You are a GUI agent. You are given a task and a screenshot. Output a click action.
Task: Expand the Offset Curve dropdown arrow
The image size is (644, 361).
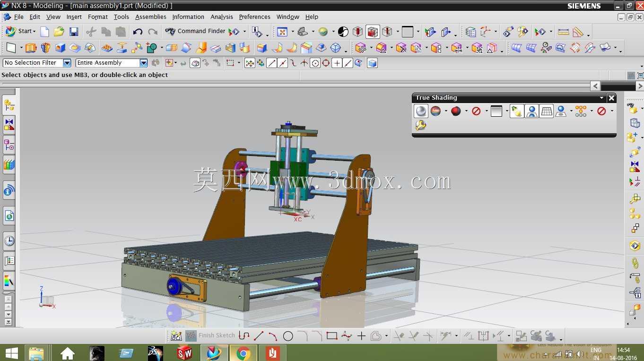(x=386, y=336)
